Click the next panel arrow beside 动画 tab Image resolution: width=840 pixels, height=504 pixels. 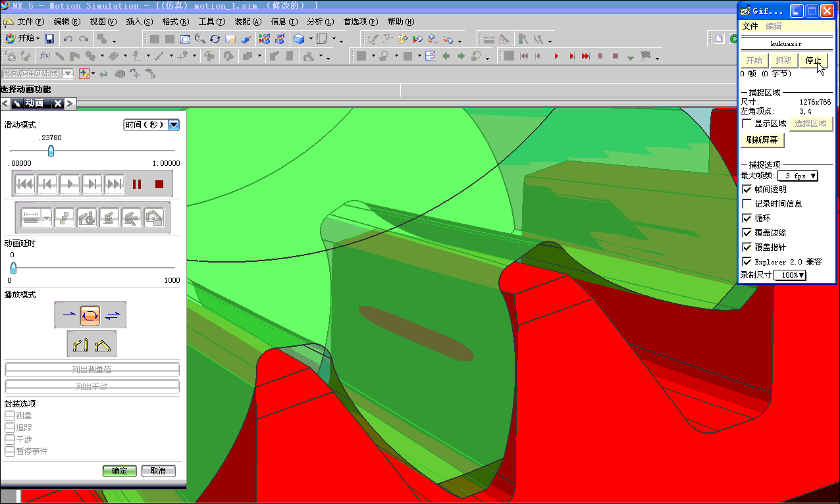pyautogui.click(x=70, y=103)
